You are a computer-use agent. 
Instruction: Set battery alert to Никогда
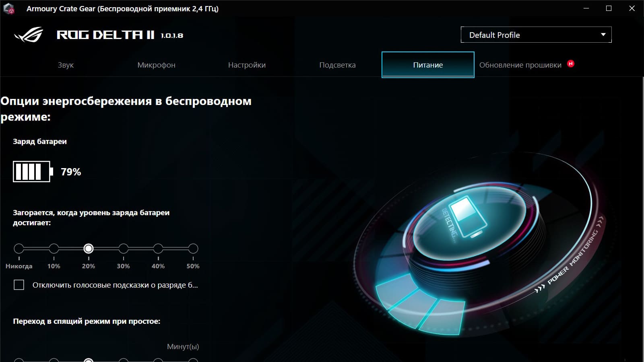[19, 249]
